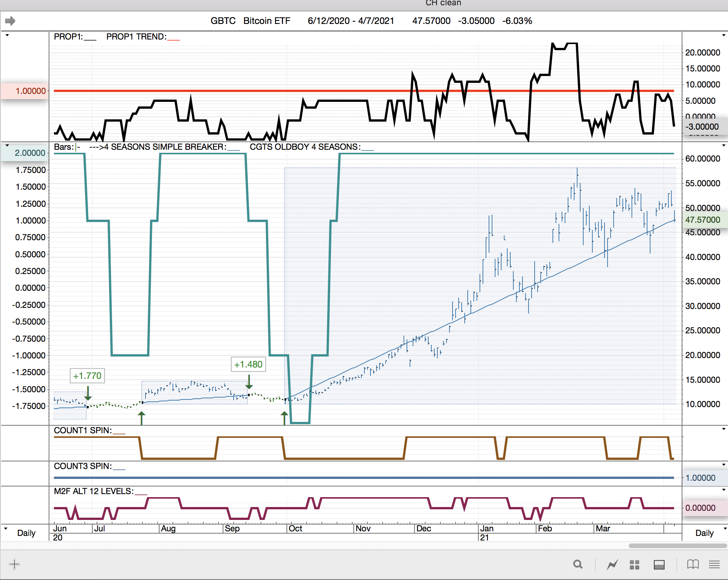Open the COUNT1 SPIN pane triangle menu
This screenshot has height=580, width=728.
723,429
